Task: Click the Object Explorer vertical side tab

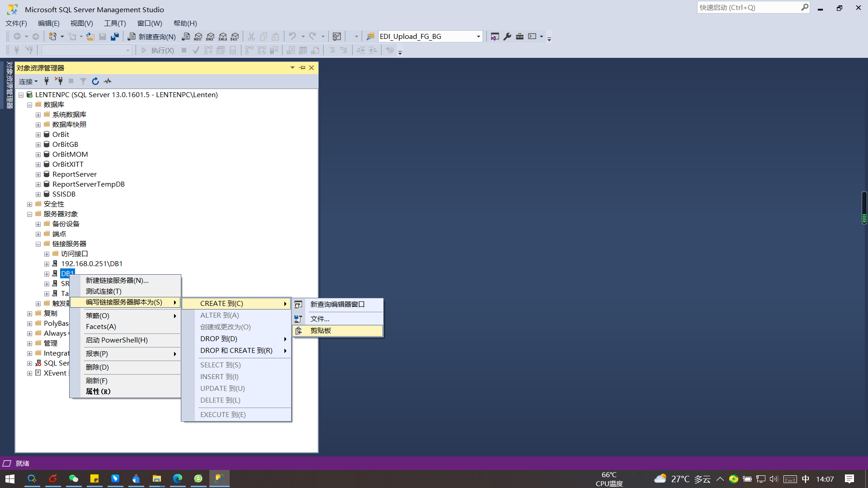Action: (9, 85)
